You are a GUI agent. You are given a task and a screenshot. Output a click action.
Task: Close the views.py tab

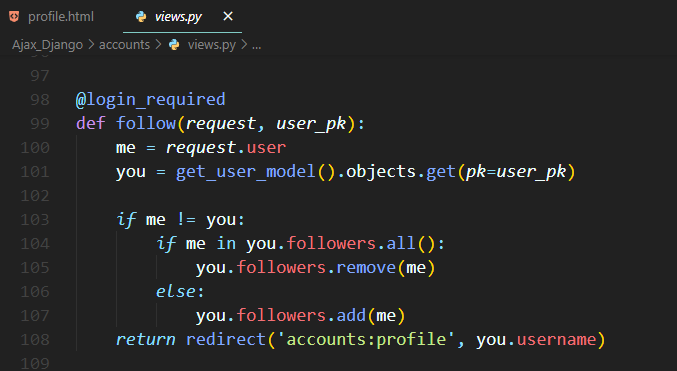228,16
